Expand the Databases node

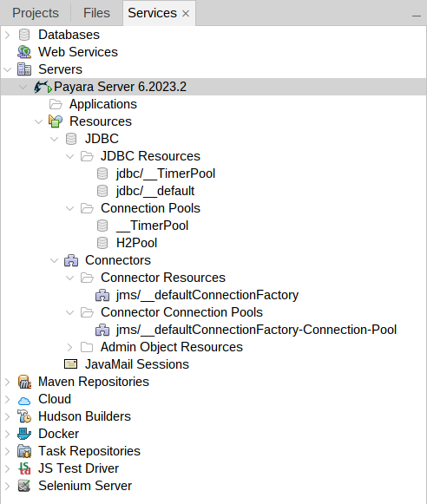(x=8, y=35)
